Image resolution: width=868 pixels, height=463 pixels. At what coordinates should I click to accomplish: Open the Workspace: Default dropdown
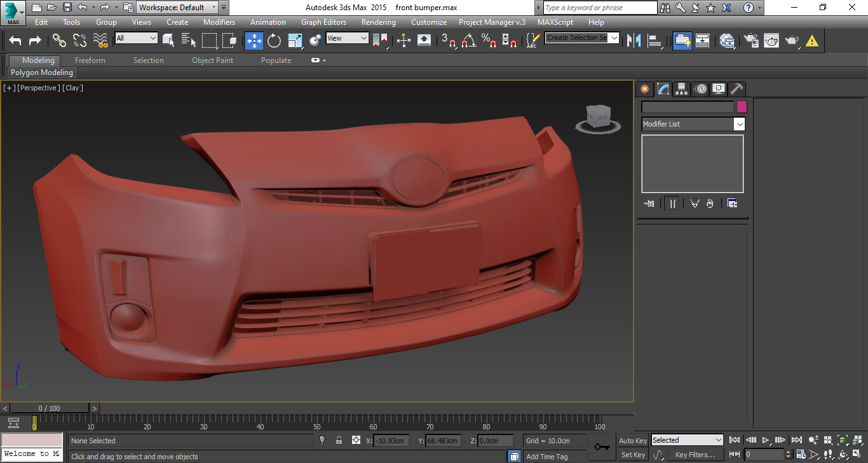tap(177, 8)
